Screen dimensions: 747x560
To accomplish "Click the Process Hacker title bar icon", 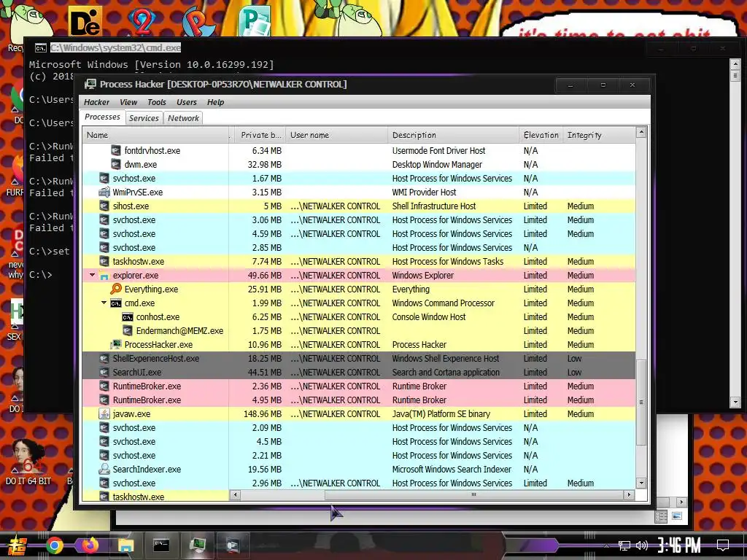I will pos(90,85).
